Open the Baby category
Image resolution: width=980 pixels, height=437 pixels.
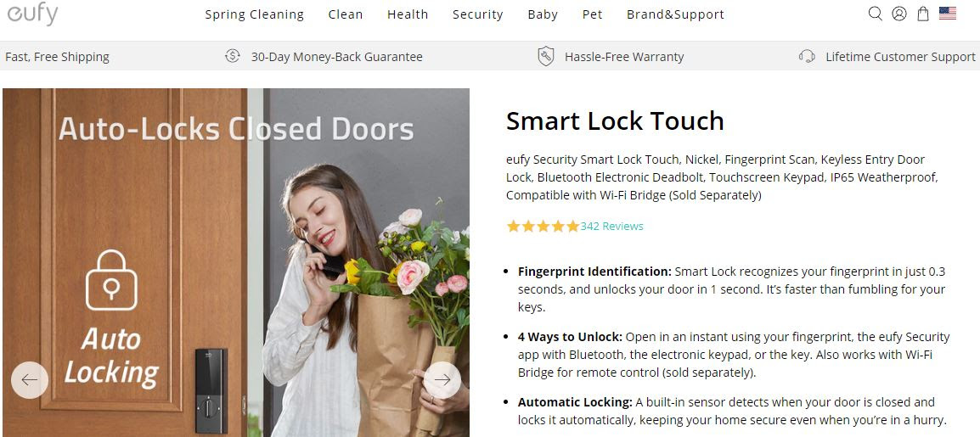click(543, 14)
